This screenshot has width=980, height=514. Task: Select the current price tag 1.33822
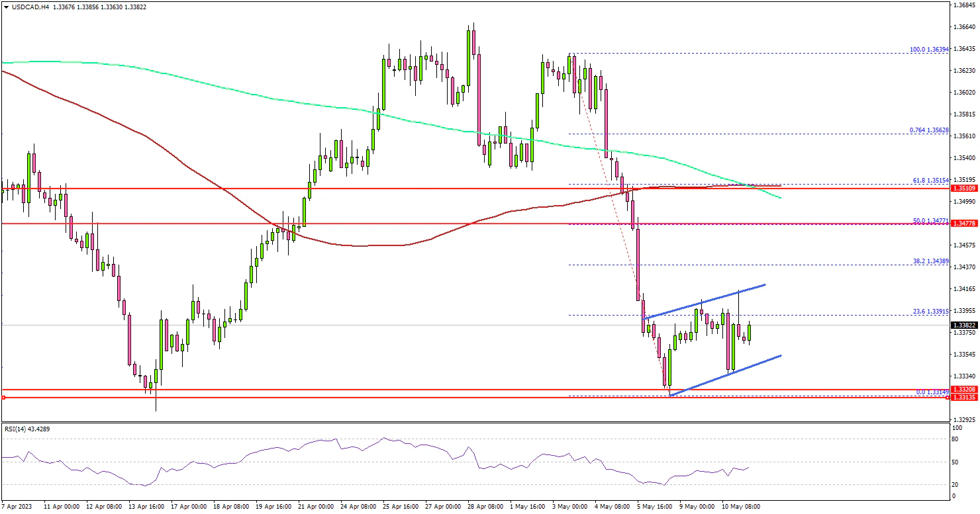963,325
